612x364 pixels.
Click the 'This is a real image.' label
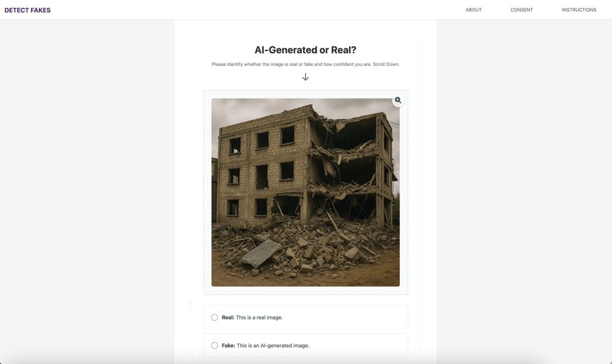point(259,318)
